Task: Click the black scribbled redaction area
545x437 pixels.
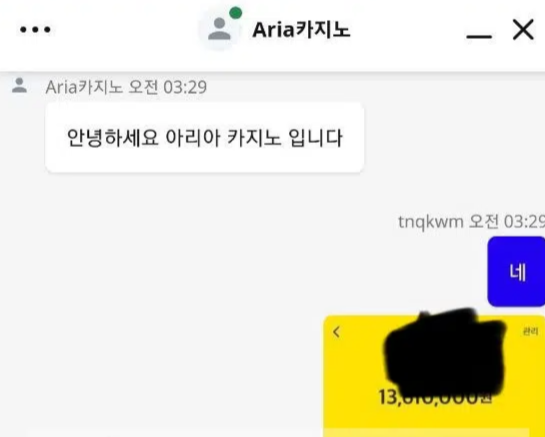Action: pyautogui.click(x=445, y=353)
